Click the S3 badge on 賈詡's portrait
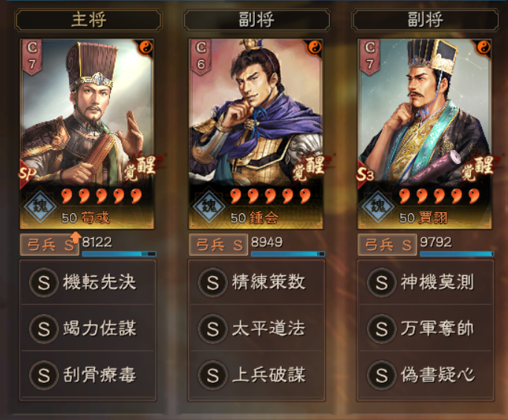This screenshot has height=420, width=508. click(x=365, y=174)
